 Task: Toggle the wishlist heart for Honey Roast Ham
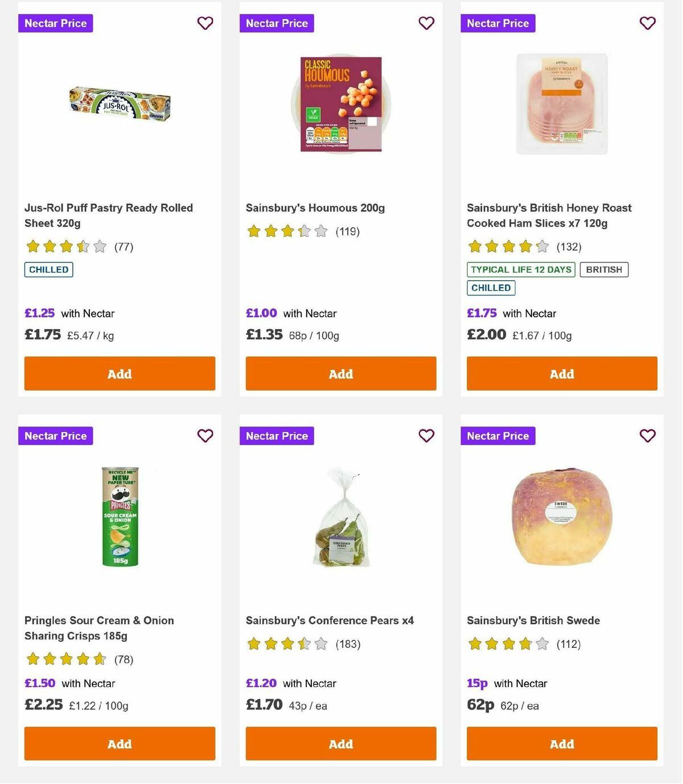point(648,23)
